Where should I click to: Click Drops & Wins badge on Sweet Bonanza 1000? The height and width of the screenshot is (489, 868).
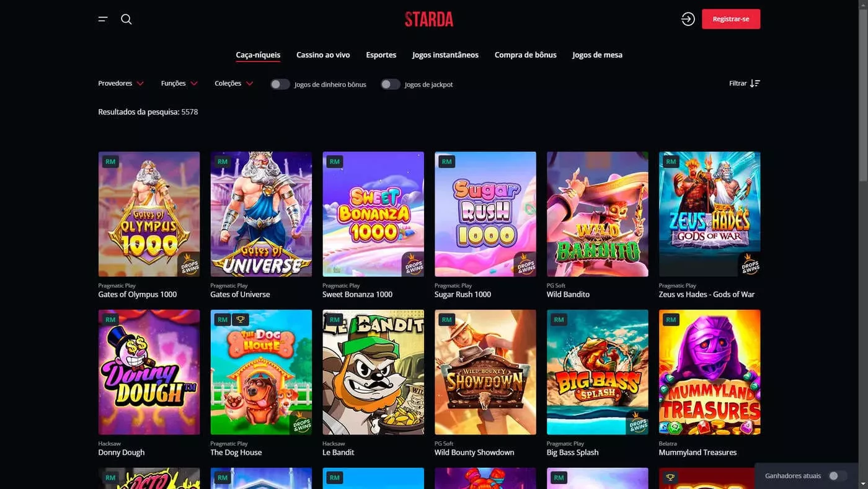pos(413,264)
